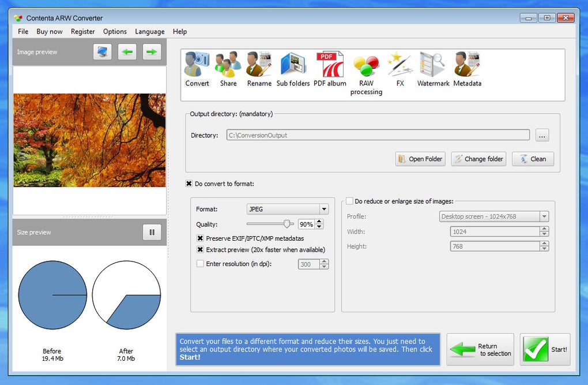Click the monitor icon in Image preview
This screenshot has width=588, height=385.
[103, 52]
